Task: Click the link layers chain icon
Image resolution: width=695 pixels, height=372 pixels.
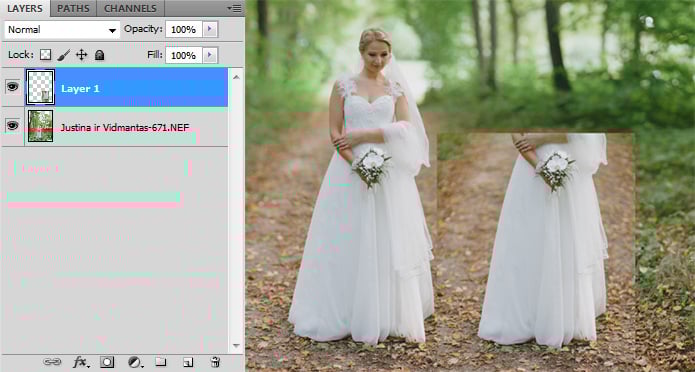Action: tap(52, 362)
